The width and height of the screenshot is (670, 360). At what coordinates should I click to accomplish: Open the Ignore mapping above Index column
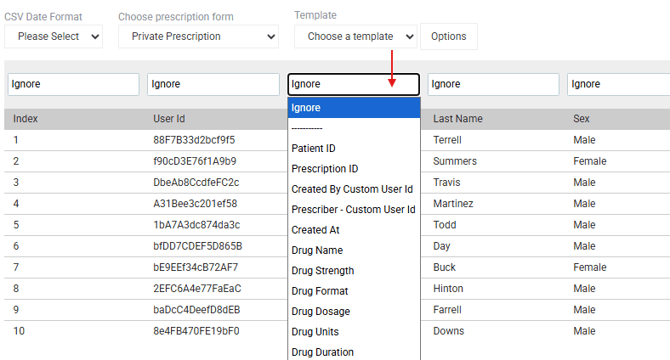[x=73, y=84]
